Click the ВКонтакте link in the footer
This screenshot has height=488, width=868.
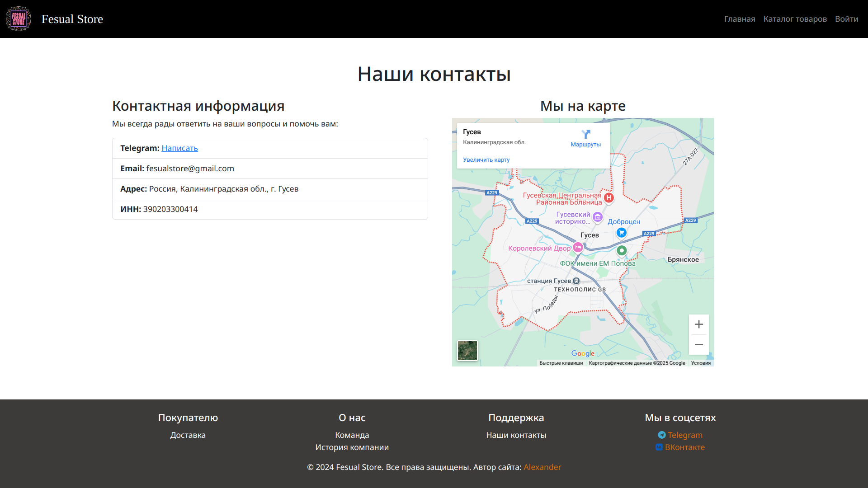(x=684, y=447)
